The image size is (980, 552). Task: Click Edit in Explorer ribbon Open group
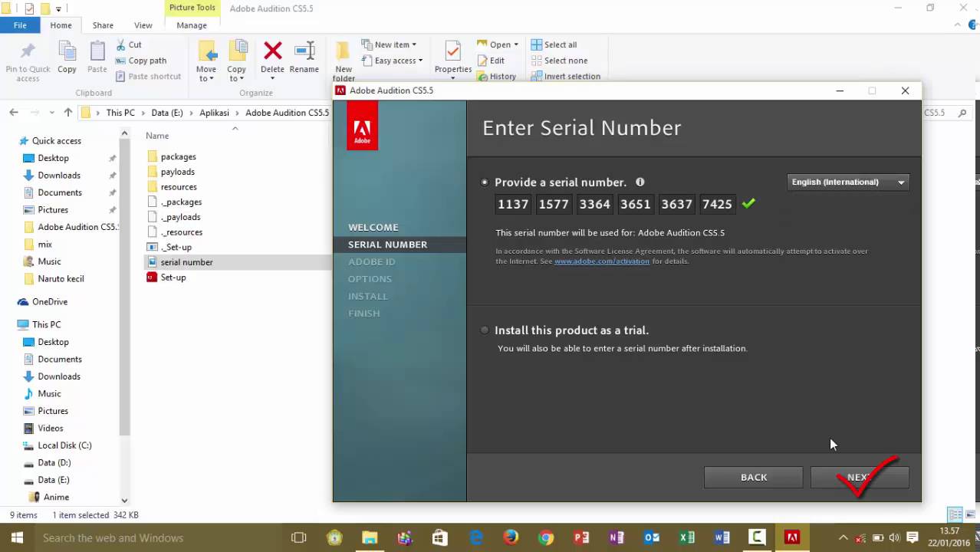491,61
